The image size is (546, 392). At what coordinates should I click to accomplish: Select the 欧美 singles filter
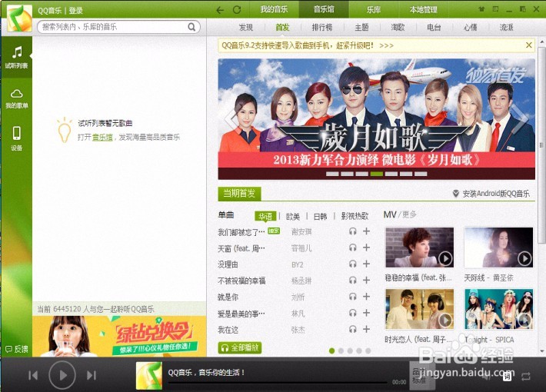293,217
